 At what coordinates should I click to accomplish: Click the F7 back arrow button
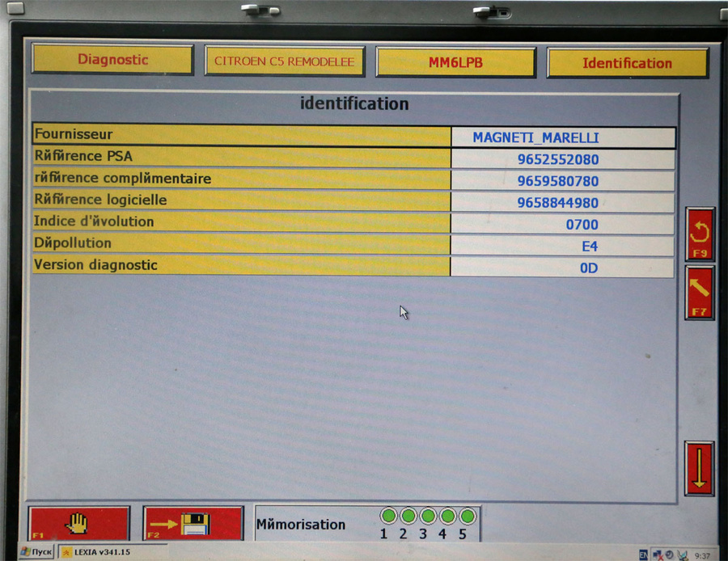(x=699, y=293)
